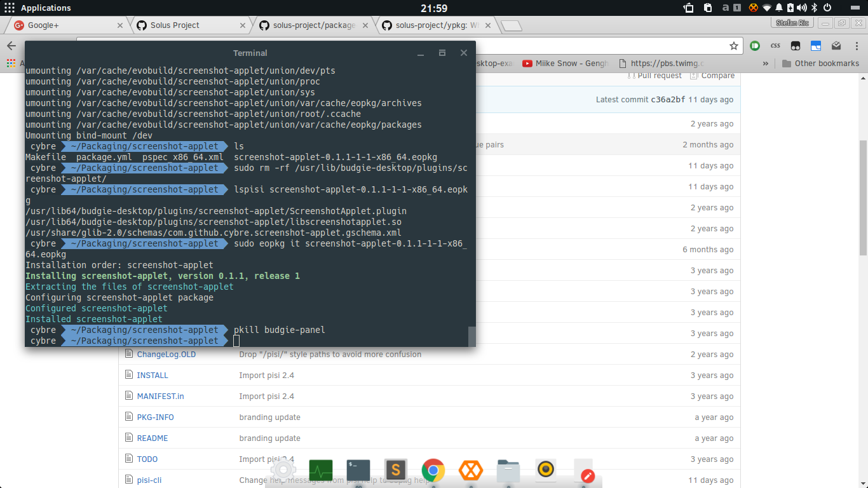Open the Applications menu in top panel
868x488 pixels.
[x=37, y=8]
